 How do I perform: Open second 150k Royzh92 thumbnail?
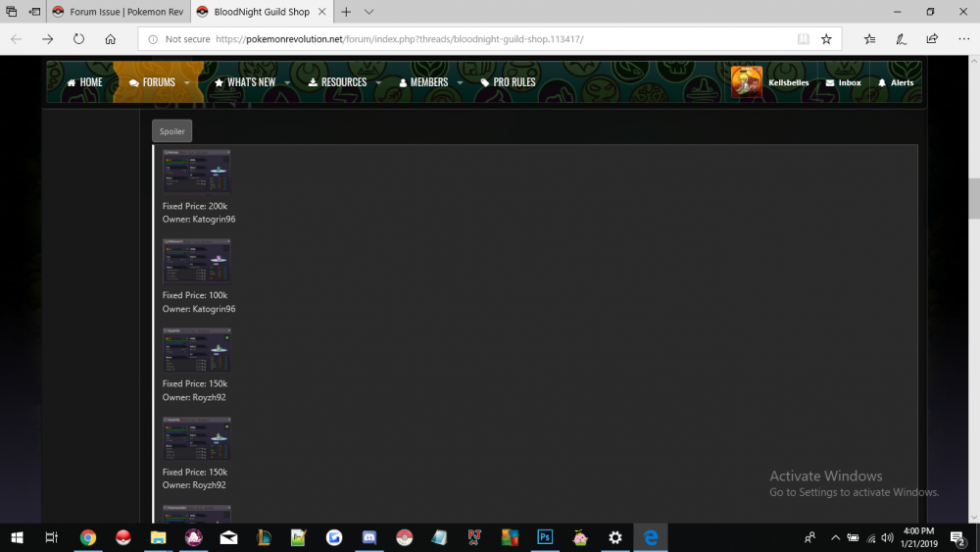[x=196, y=438]
